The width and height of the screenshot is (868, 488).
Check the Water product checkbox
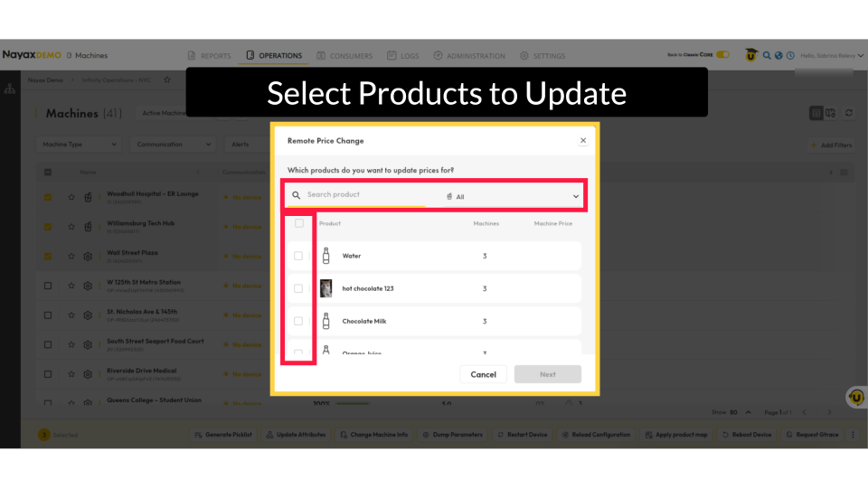coord(298,256)
